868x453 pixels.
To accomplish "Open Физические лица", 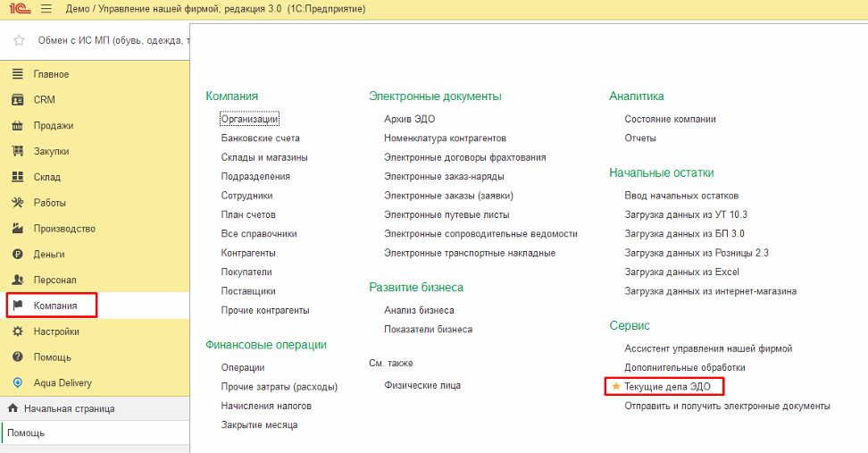I will (422, 385).
